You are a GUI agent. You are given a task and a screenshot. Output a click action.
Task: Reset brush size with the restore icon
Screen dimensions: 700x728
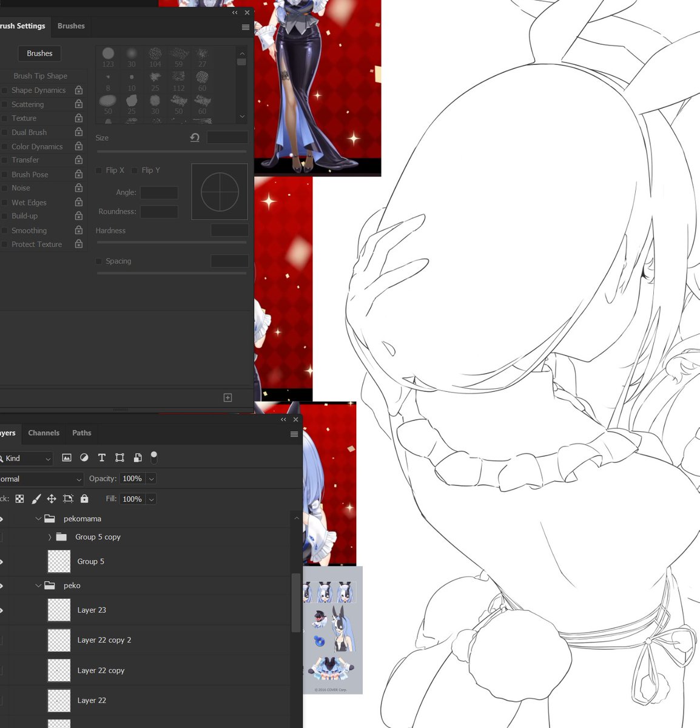pos(195,138)
